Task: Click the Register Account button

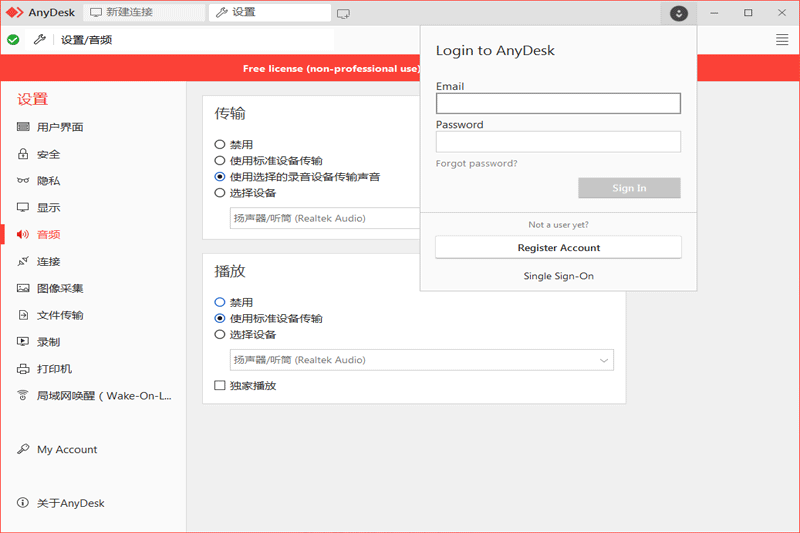Action: pyautogui.click(x=559, y=247)
